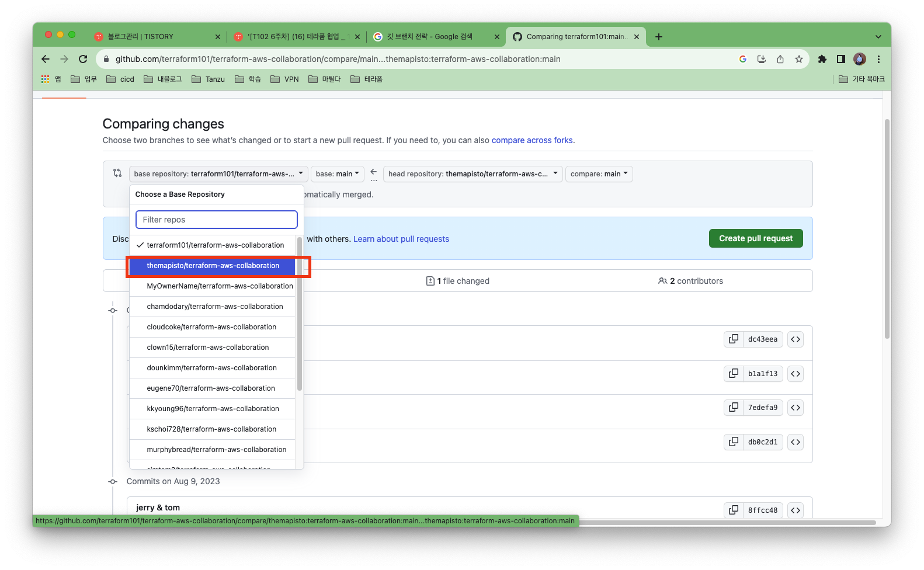Click the browser forward arrow
The height and width of the screenshot is (570, 924).
(x=64, y=59)
